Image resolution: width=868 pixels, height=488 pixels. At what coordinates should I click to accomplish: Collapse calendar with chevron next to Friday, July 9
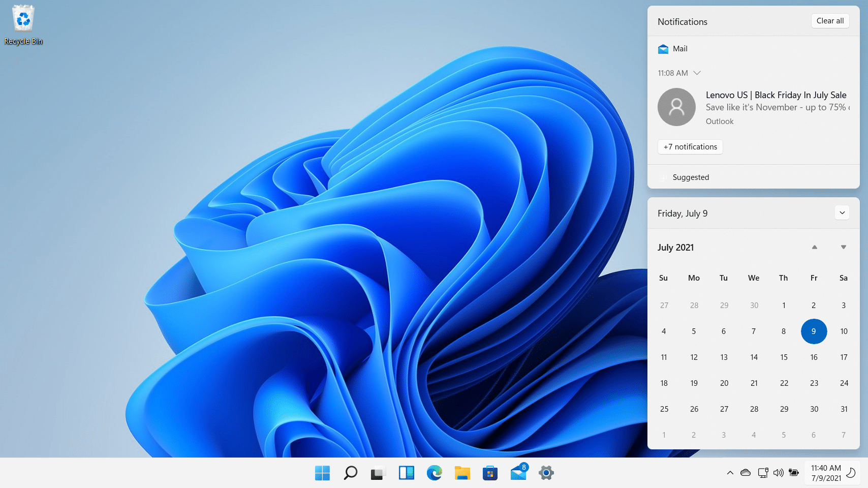click(x=842, y=213)
